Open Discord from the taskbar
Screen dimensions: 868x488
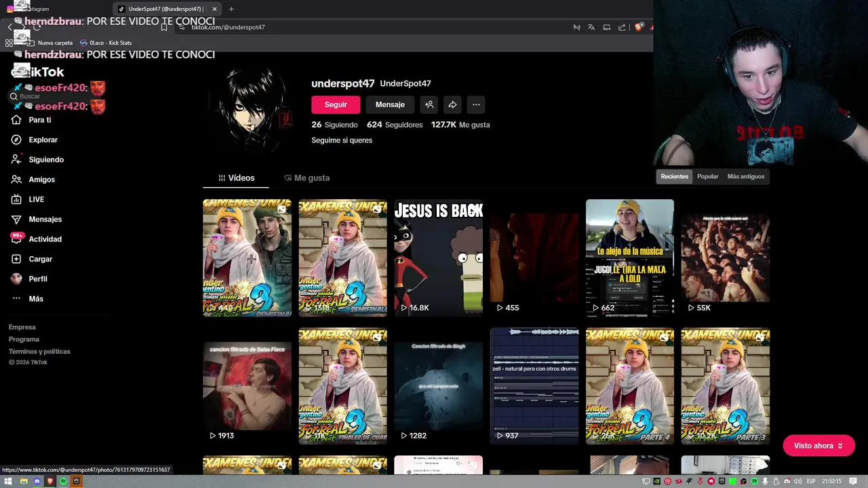point(37,481)
